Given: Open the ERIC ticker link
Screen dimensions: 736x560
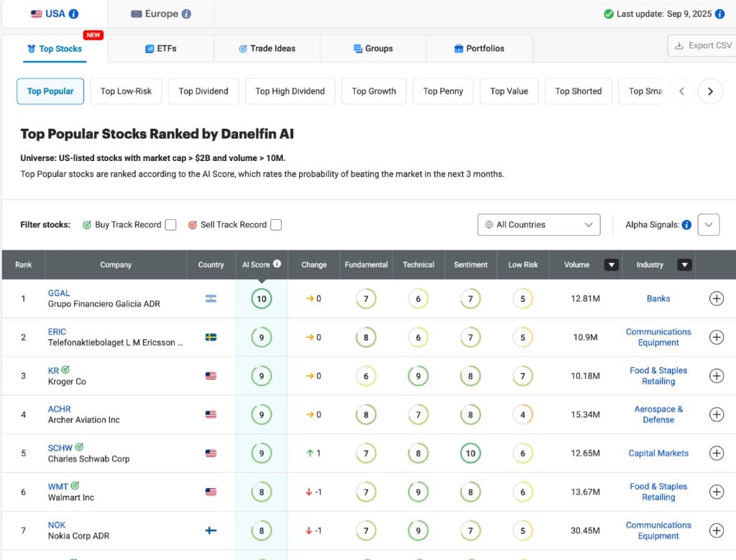Looking at the screenshot, I should click(57, 331).
